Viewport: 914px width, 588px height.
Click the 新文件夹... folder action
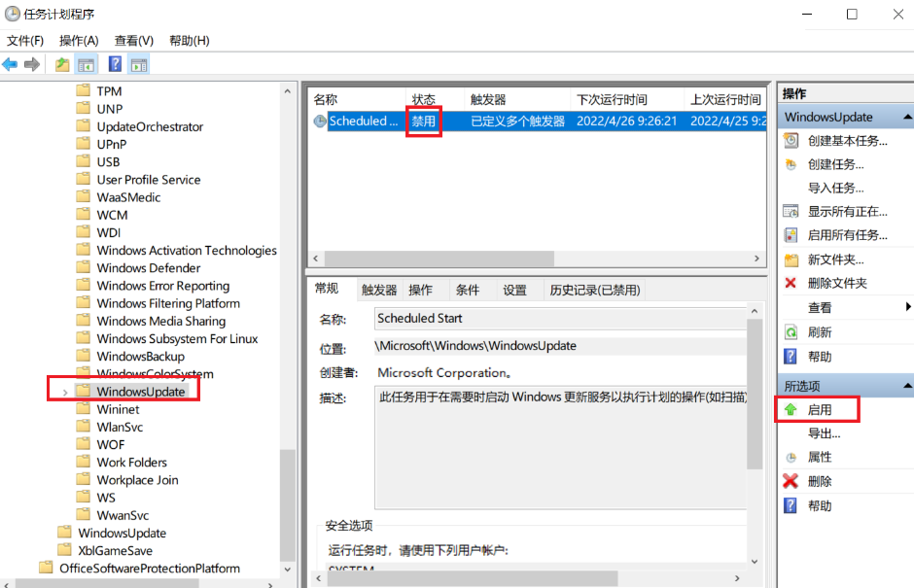pos(835,259)
